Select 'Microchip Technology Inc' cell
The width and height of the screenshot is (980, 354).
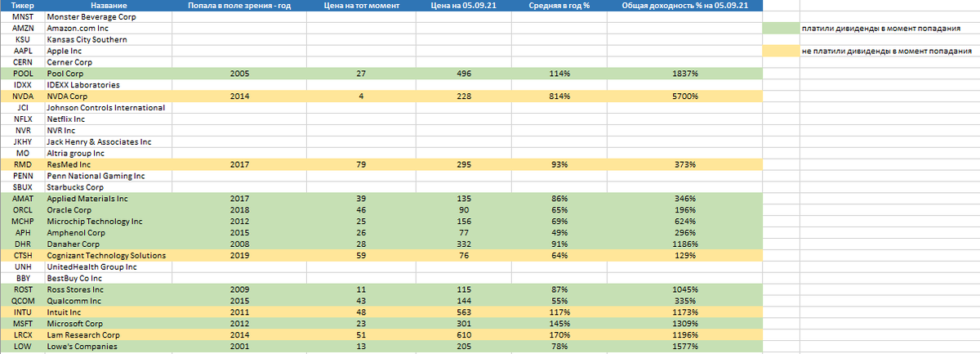[109, 222]
